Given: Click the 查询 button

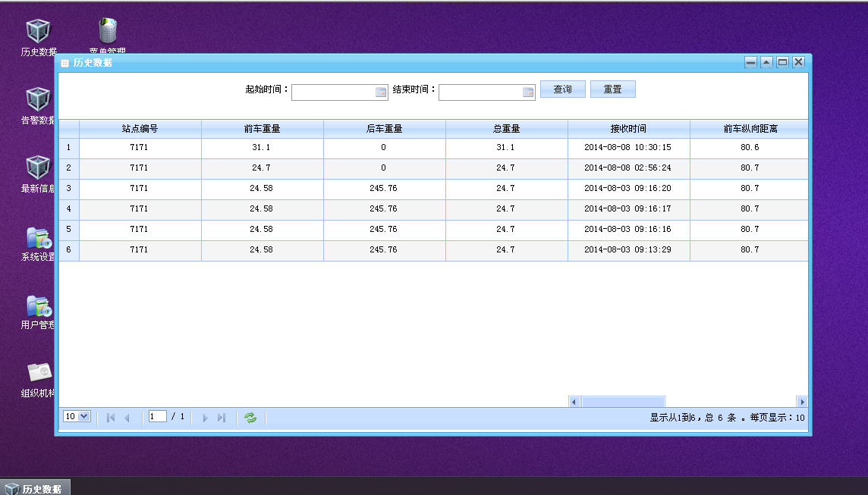Looking at the screenshot, I should [562, 89].
